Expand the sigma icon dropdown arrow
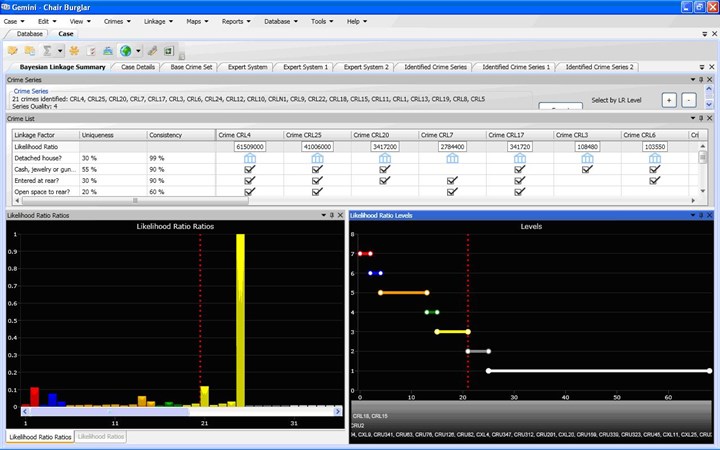 (x=60, y=50)
